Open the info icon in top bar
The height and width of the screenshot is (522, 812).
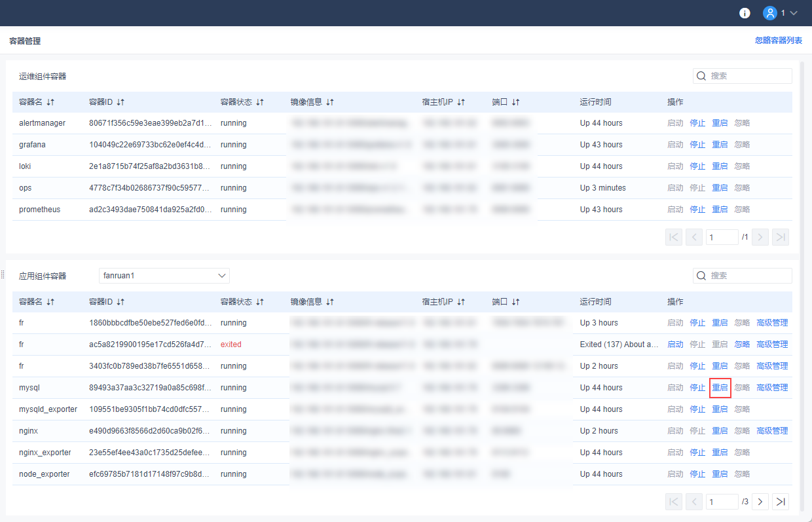(745, 13)
